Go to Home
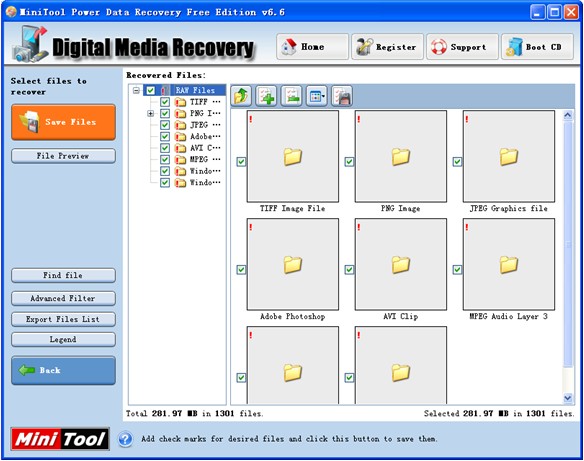584x461 pixels. pyautogui.click(x=312, y=47)
